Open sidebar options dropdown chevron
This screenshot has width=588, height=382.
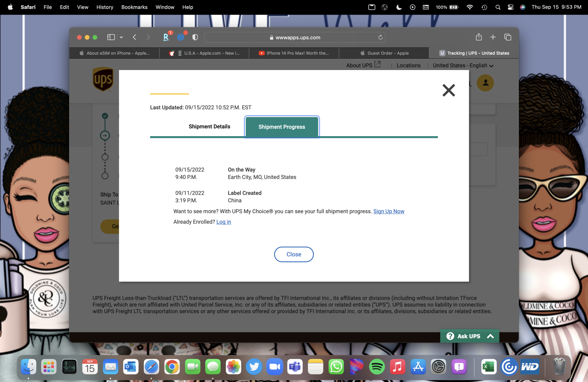[x=121, y=37]
